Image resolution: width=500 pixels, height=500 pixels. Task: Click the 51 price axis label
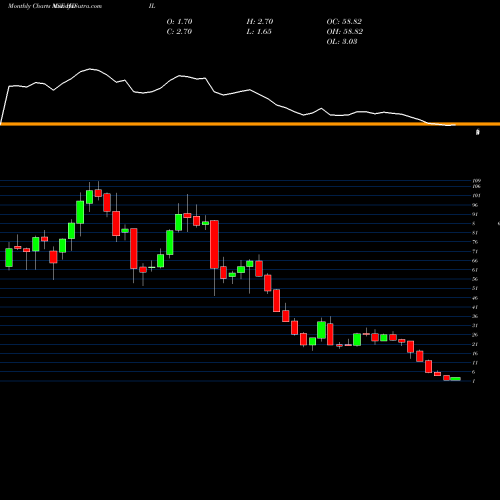475,288
